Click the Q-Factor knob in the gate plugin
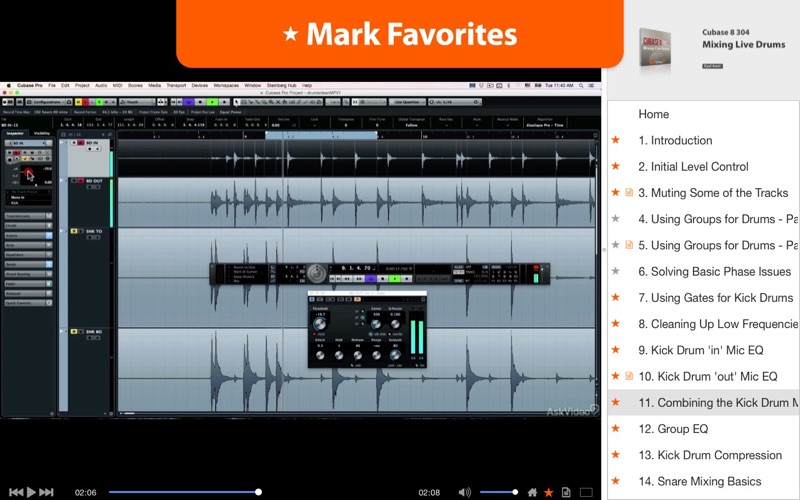This screenshot has height=500, width=800. point(395,323)
